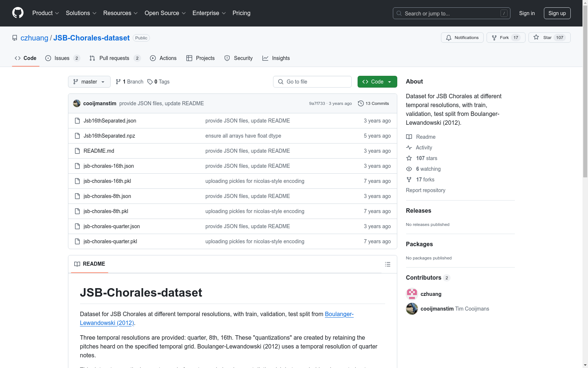Expand the Enterprise menu
Image resolution: width=588 pixels, height=368 pixels.
tap(209, 13)
